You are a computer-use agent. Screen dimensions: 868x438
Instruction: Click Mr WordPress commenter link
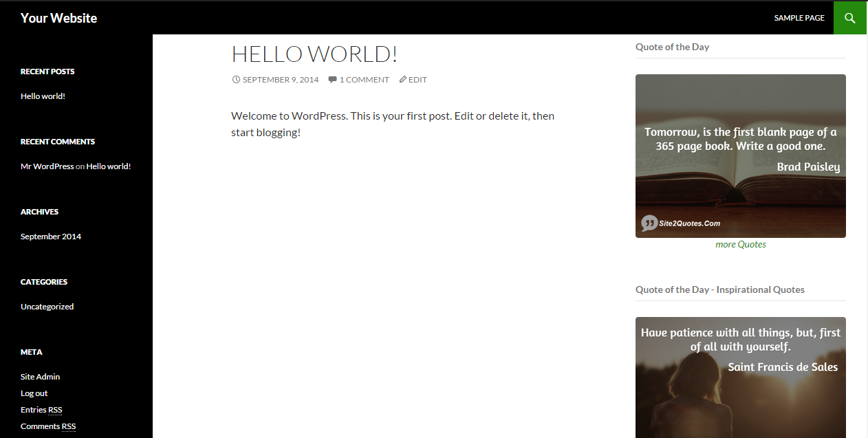47,166
